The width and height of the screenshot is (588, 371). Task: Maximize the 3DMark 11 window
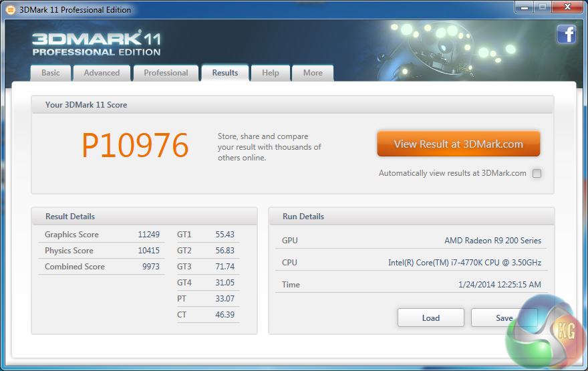coord(543,7)
